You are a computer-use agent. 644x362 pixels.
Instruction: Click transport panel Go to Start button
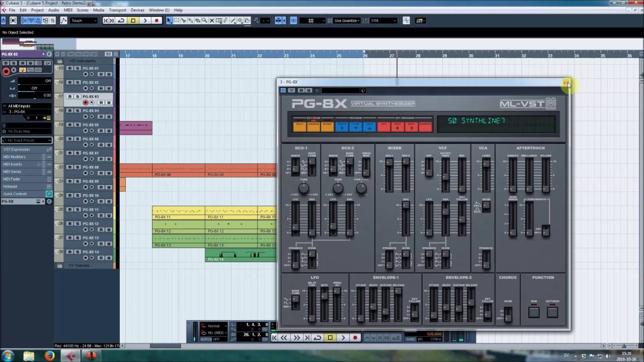[274, 338]
